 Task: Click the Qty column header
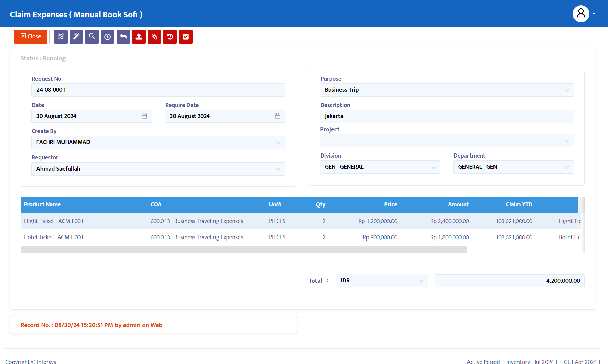(321, 204)
